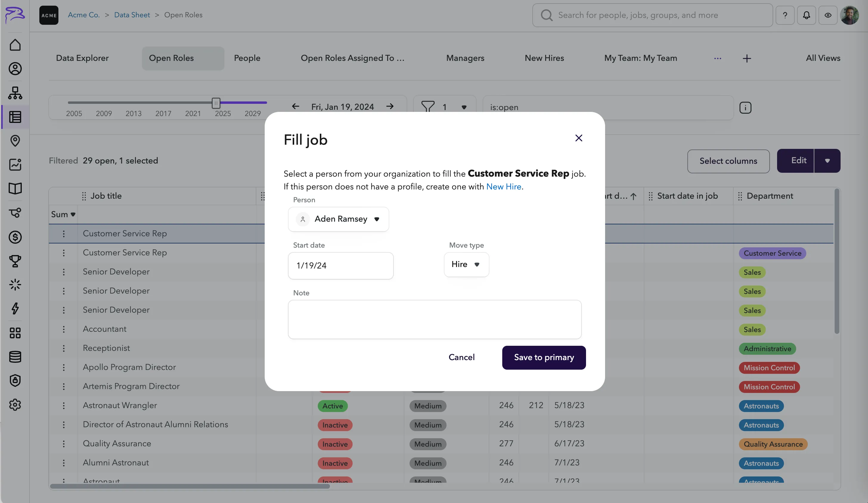Click Select columns button
This screenshot has height=503, width=868.
pos(728,161)
